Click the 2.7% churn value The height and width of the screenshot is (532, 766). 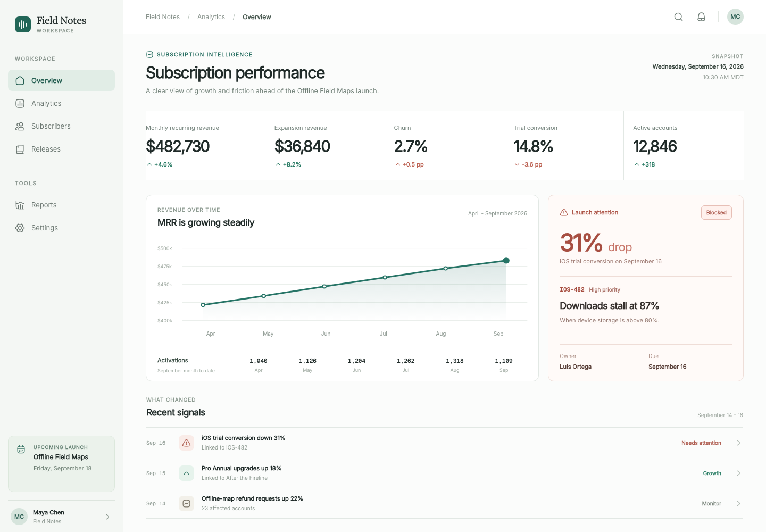point(411,146)
